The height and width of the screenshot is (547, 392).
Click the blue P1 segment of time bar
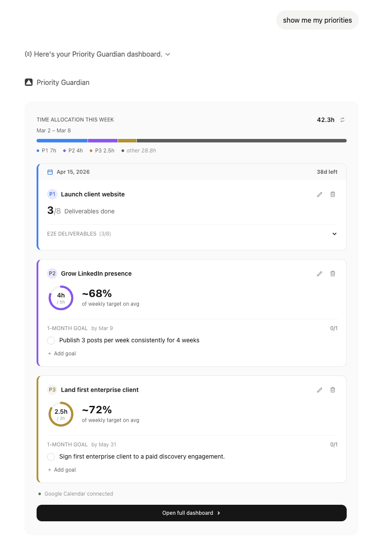(62, 141)
